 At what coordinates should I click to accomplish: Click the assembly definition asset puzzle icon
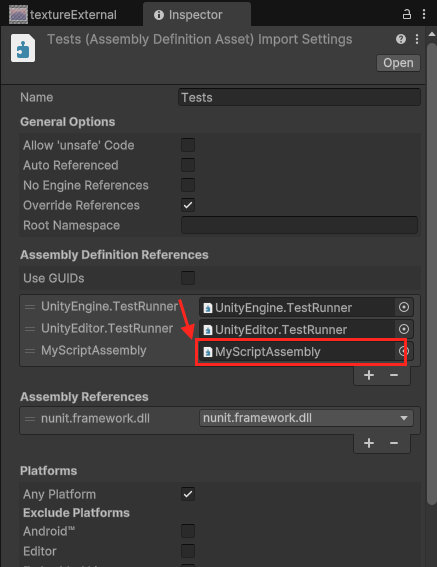[23, 48]
